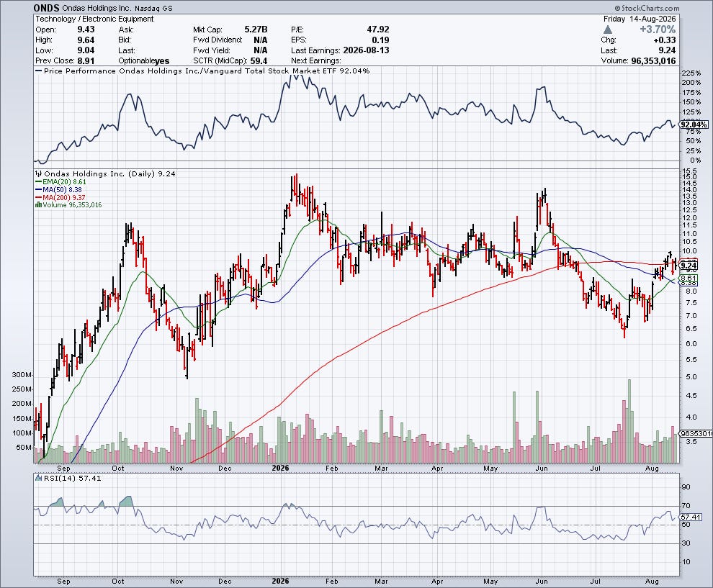Click 'Technology / Electronic Equipment' sector text
Screen dimensions: 713x588
(x=94, y=19)
